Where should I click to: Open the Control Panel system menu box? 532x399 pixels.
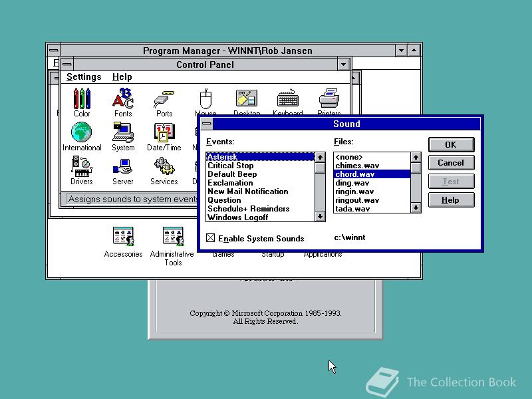click(x=67, y=64)
